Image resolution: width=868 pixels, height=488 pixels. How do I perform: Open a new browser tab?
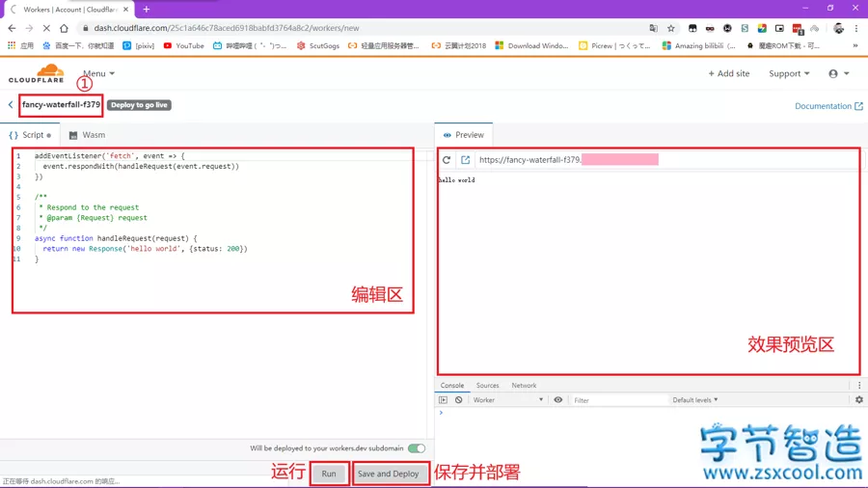[x=147, y=9]
